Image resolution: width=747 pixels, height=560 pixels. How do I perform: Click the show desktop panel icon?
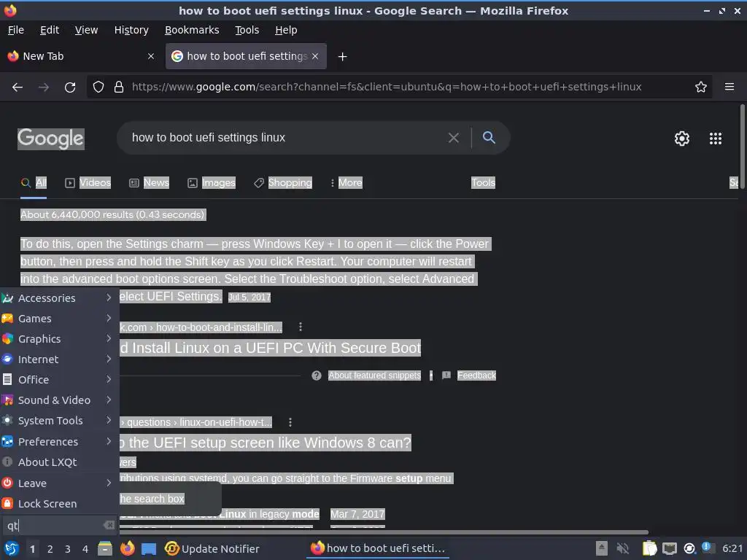(149, 548)
